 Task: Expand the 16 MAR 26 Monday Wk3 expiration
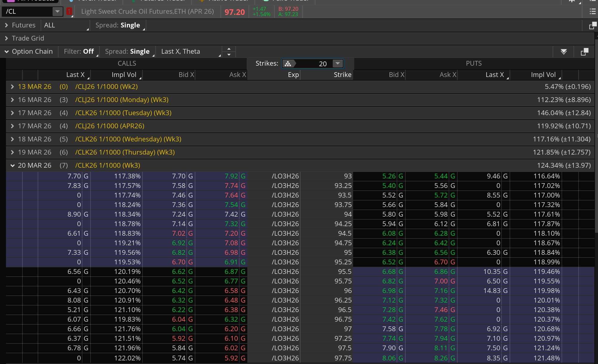(13, 100)
